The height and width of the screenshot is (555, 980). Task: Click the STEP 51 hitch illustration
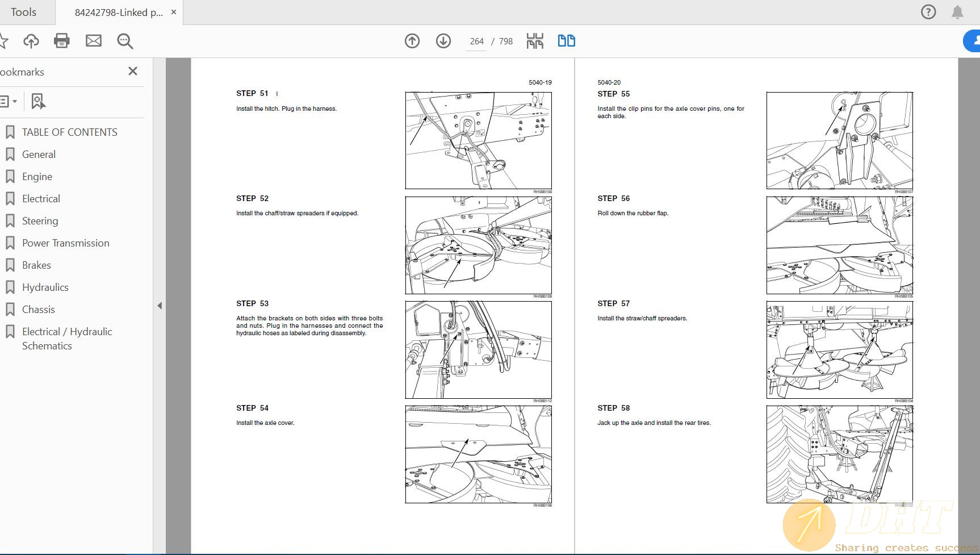(478, 140)
